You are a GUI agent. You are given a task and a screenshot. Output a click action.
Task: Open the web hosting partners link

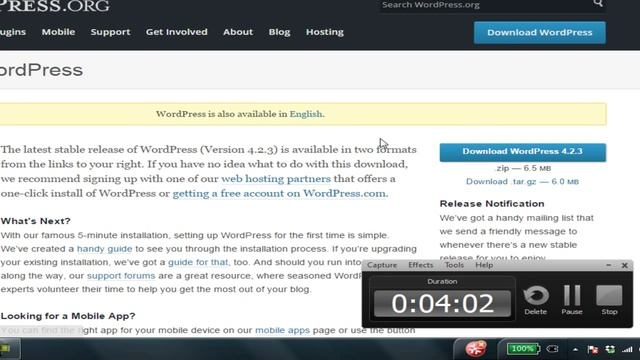[276, 179]
